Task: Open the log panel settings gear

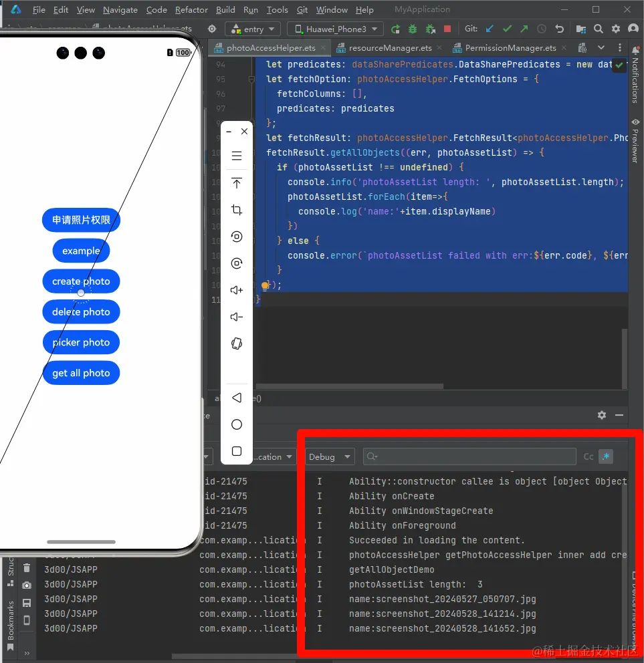Action: click(x=602, y=415)
